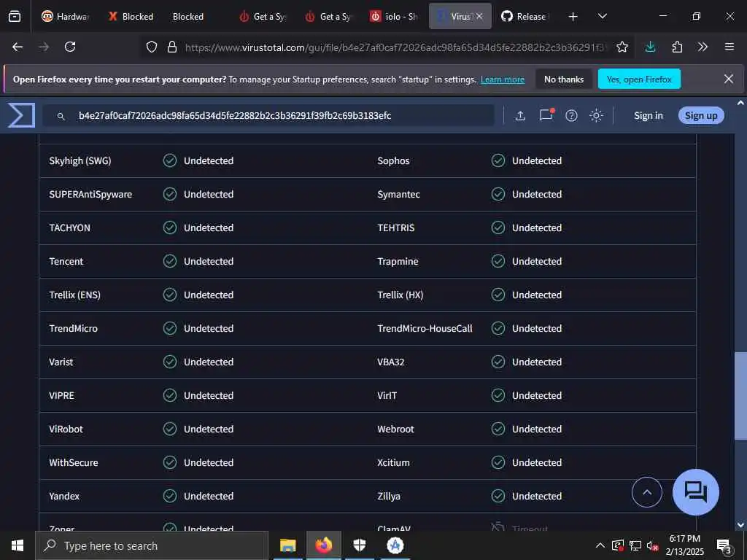Click the page vertical scrollbar thumb
The image size is (747, 560).
point(740,396)
